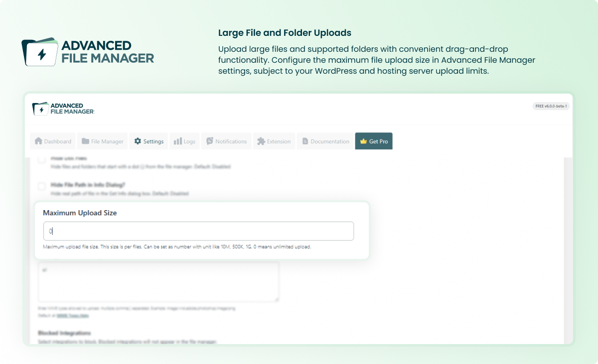This screenshot has width=598, height=364.
Task: Open the Logs tab
Action: tap(184, 141)
